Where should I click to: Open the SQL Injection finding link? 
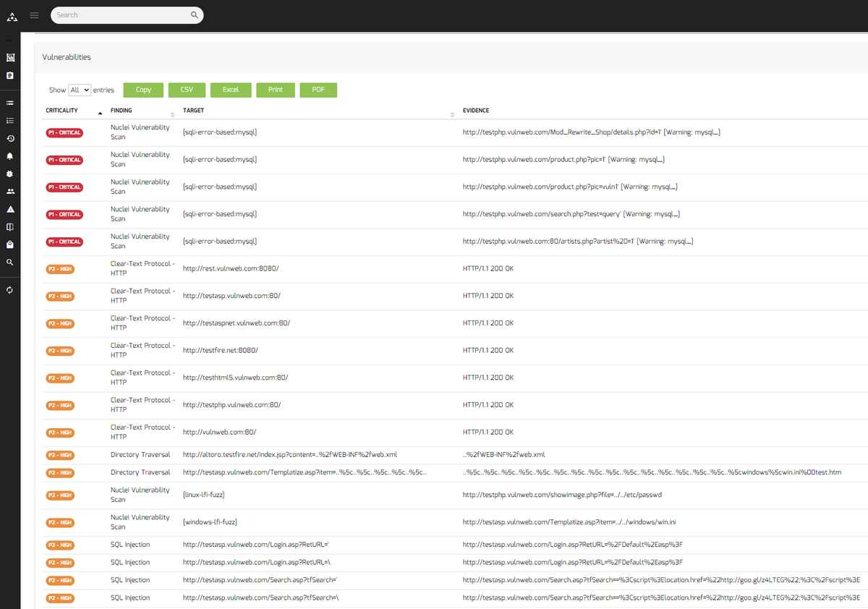[131, 545]
